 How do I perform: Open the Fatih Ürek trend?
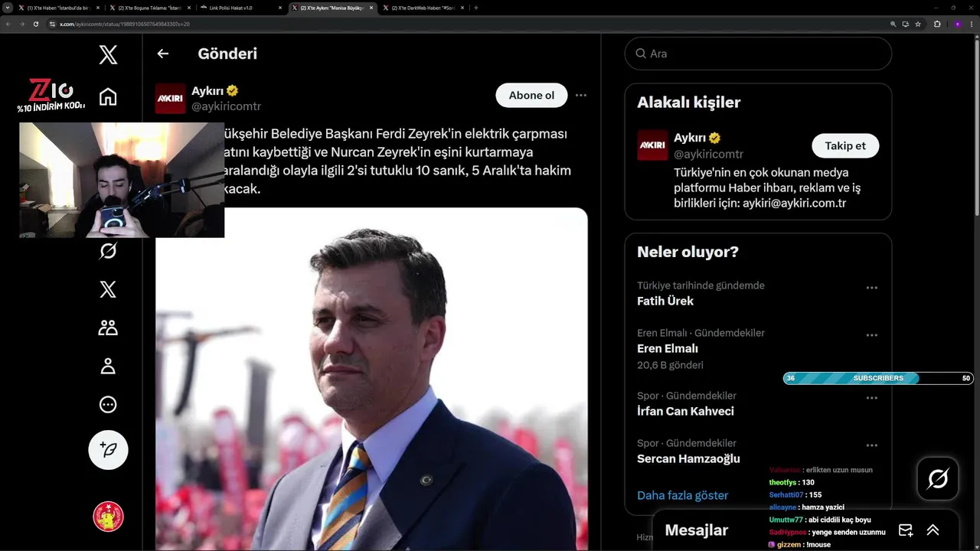coord(665,301)
